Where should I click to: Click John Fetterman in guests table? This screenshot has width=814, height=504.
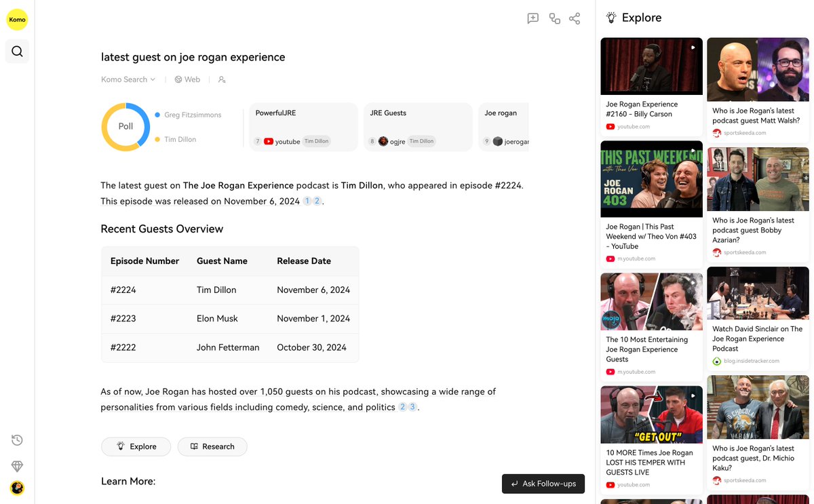[x=228, y=347]
